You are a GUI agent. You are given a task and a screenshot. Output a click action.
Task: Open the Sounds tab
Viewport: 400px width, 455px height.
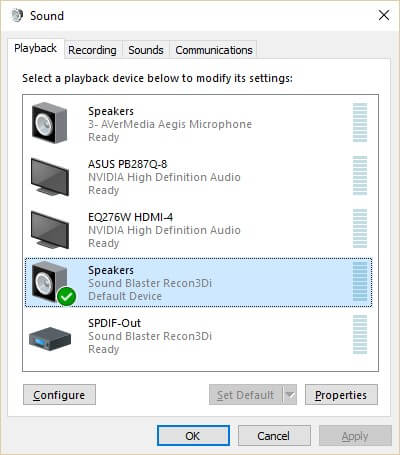point(146,50)
